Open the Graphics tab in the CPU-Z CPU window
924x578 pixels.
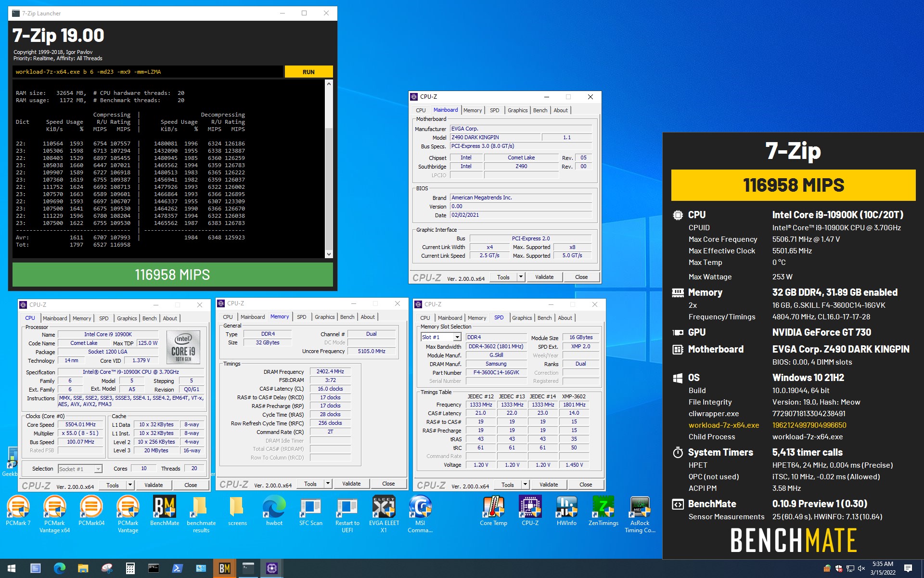tap(127, 318)
